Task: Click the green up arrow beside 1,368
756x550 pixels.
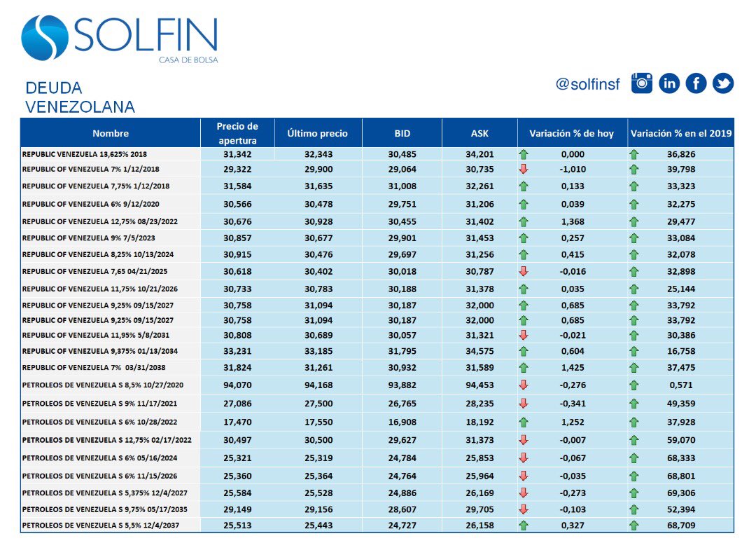Action: (524, 222)
